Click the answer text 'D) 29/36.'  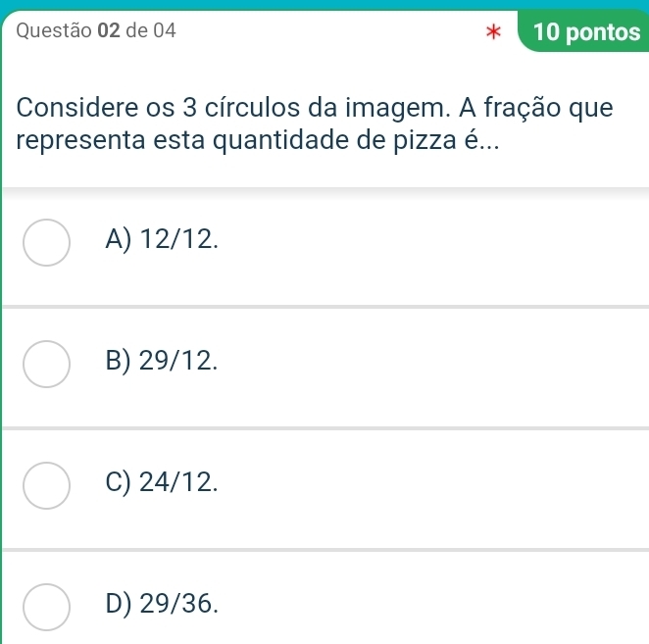click(165, 603)
